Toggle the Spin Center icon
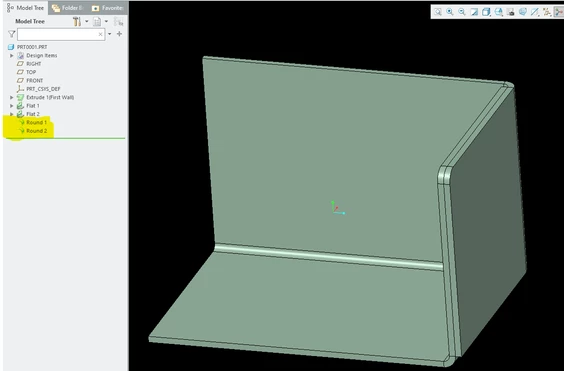Screen dimensions: 564x371 (559, 12)
